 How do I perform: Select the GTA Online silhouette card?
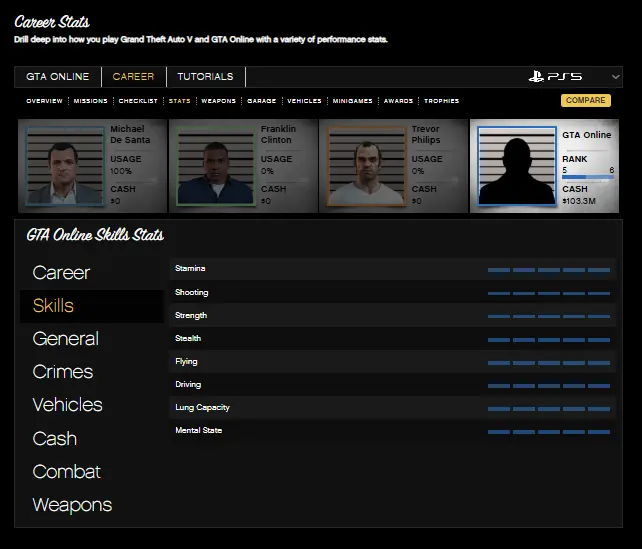516,166
